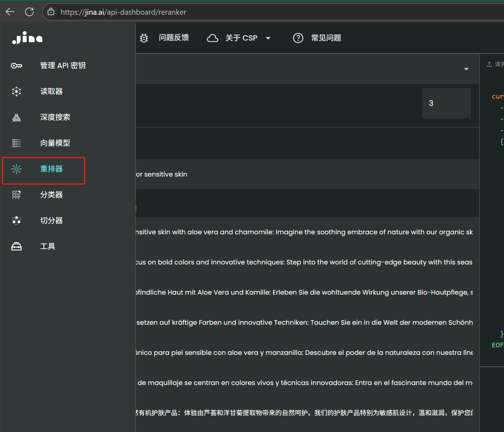Click the browser back arrow

[10, 12]
